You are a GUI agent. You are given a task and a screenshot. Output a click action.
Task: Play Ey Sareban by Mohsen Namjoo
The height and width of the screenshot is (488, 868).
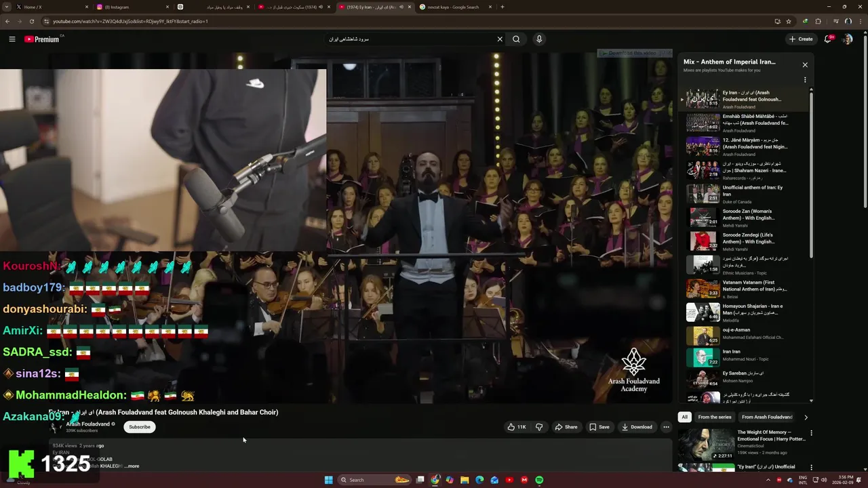(x=745, y=378)
